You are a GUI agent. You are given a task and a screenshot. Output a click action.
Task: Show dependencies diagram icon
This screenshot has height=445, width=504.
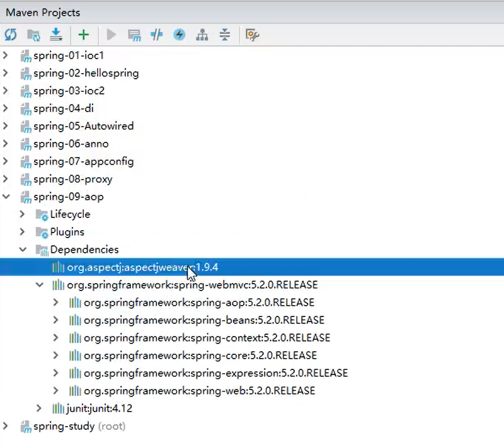click(202, 35)
